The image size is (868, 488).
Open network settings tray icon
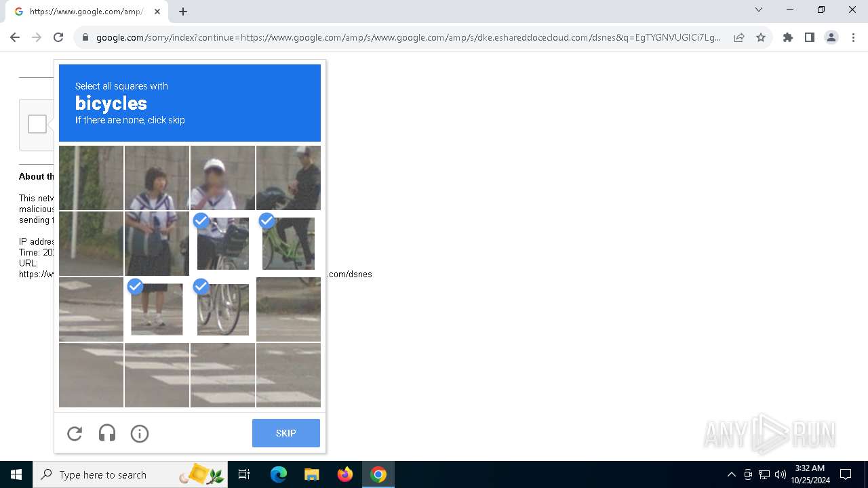click(764, 474)
